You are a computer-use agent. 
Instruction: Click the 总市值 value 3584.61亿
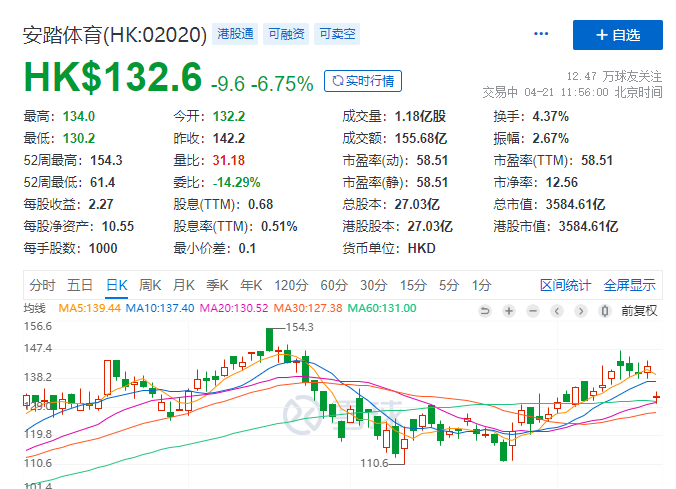(x=576, y=204)
